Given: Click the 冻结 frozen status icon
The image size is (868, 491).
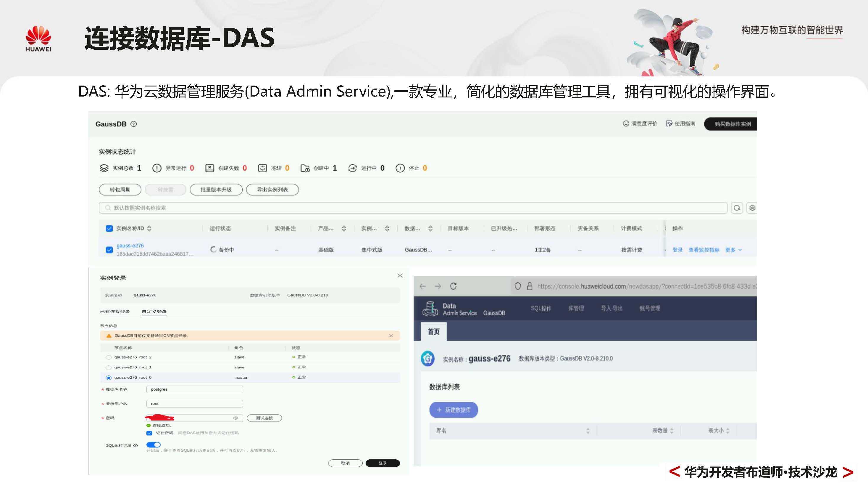Looking at the screenshot, I should click(262, 168).
